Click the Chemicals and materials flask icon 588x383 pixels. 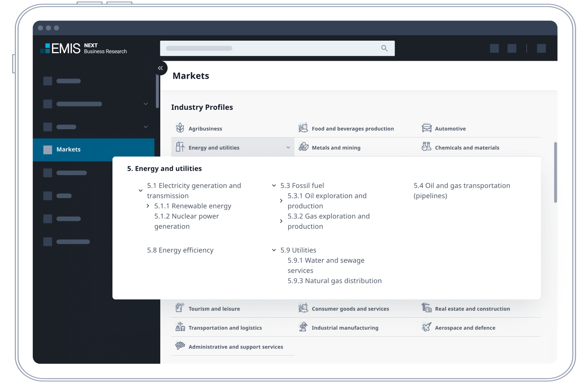tap(427, 147)
